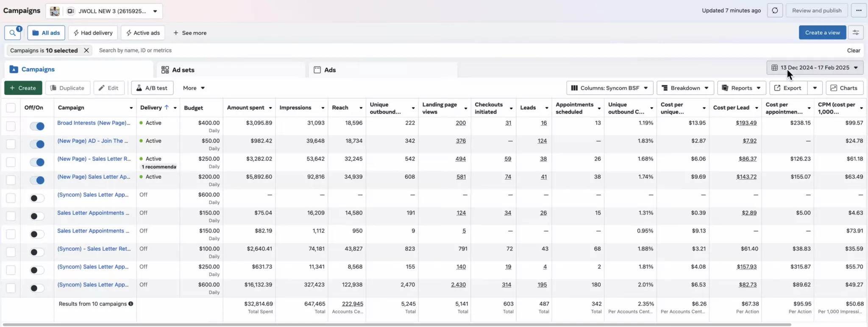
Task: Click the green Create button
Action: pos(23,88)
